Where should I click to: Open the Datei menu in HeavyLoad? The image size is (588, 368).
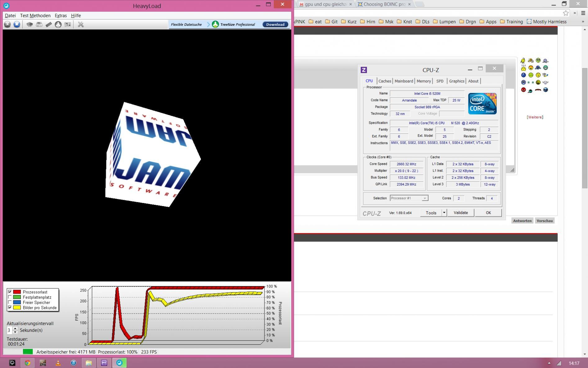click(x=10, y=16)
